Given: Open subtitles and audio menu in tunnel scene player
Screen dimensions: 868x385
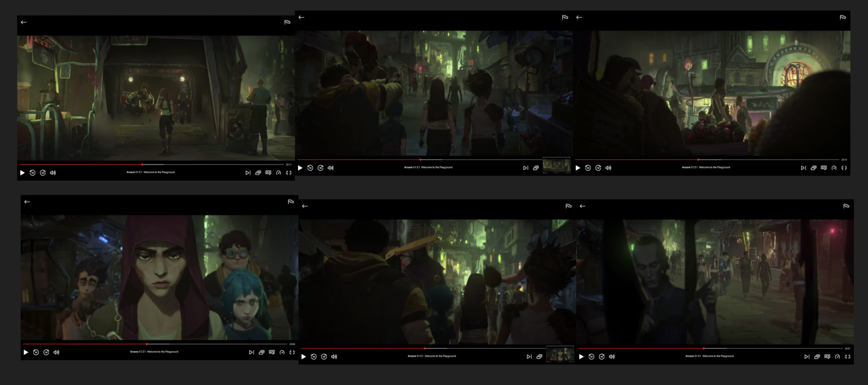Looking at the screenshot, I should [268, 173].
